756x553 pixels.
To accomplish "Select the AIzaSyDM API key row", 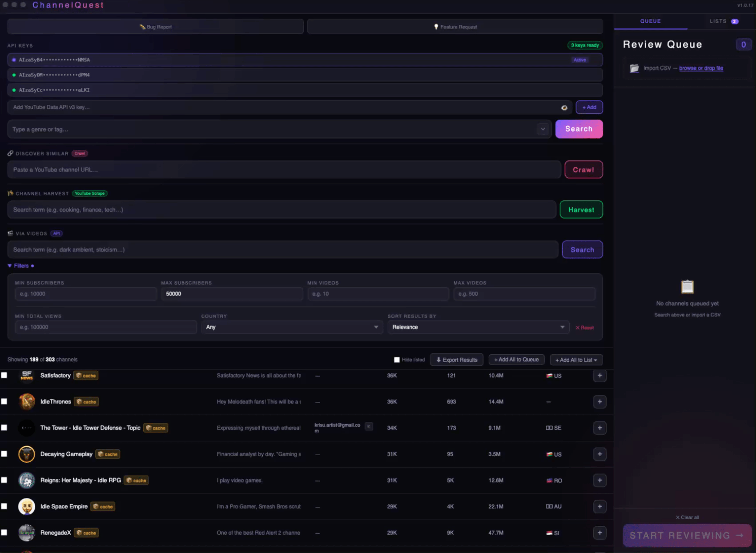I will coord(305,75).
